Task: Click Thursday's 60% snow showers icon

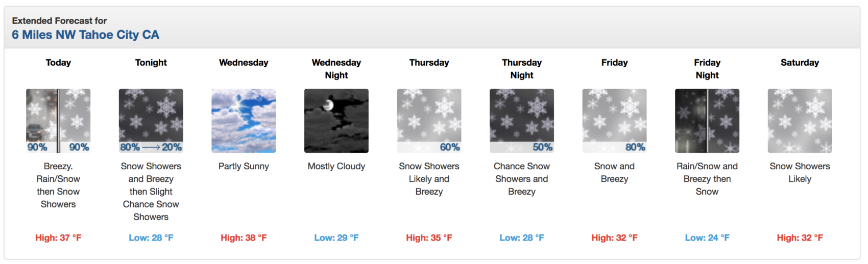Action: [429, 121]
